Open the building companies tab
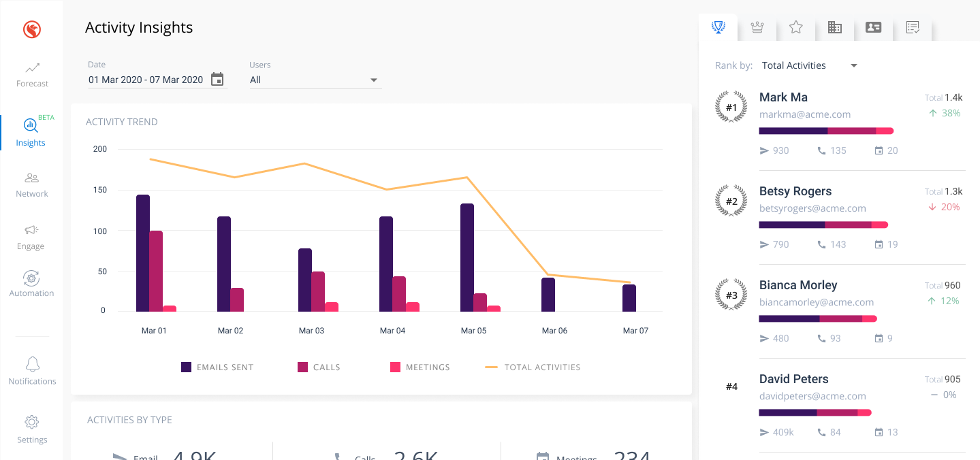The image size is (980, 460). coord(834,27)
